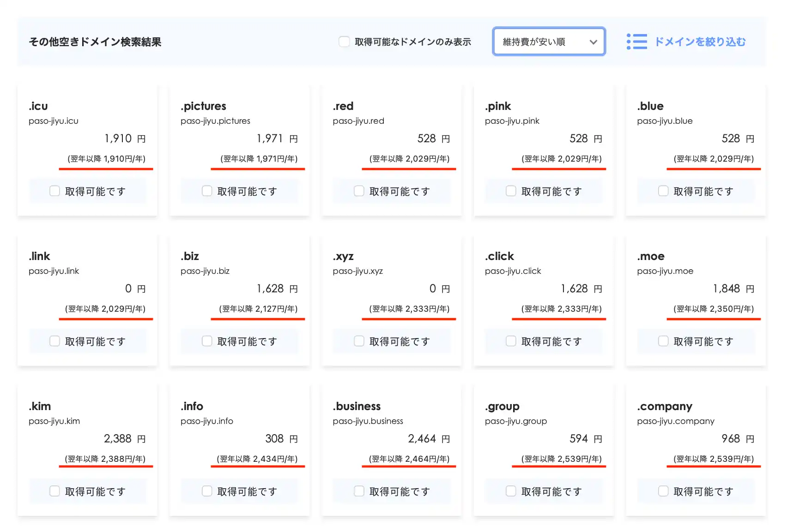Click the .blue card heading

(x=650, y=106)
